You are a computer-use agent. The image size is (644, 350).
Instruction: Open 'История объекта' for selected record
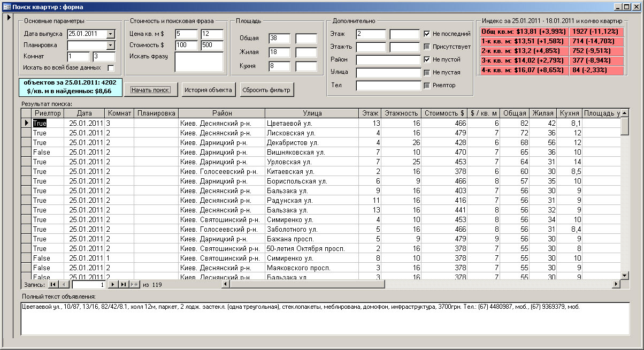coord(208,90)
